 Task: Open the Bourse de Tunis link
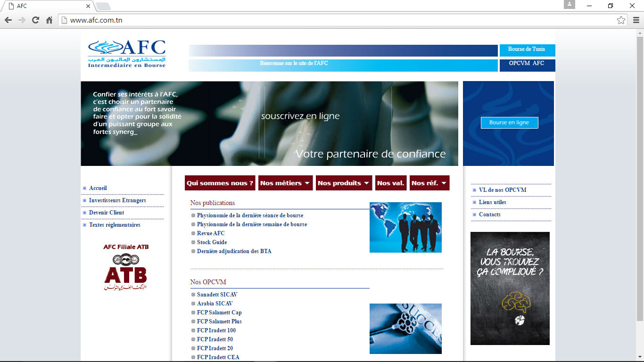coord(527,49)
